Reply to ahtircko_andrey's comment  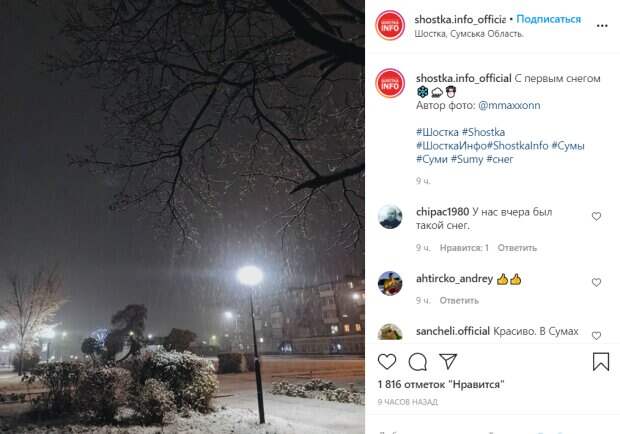tap(459, 300)
